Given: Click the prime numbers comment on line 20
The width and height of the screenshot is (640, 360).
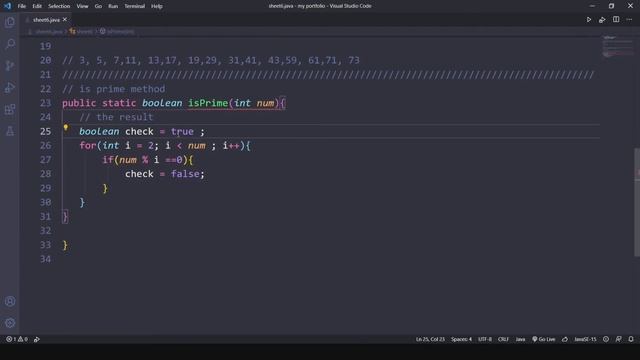Looking at the screenshot, I should click(x=211, y=60).
